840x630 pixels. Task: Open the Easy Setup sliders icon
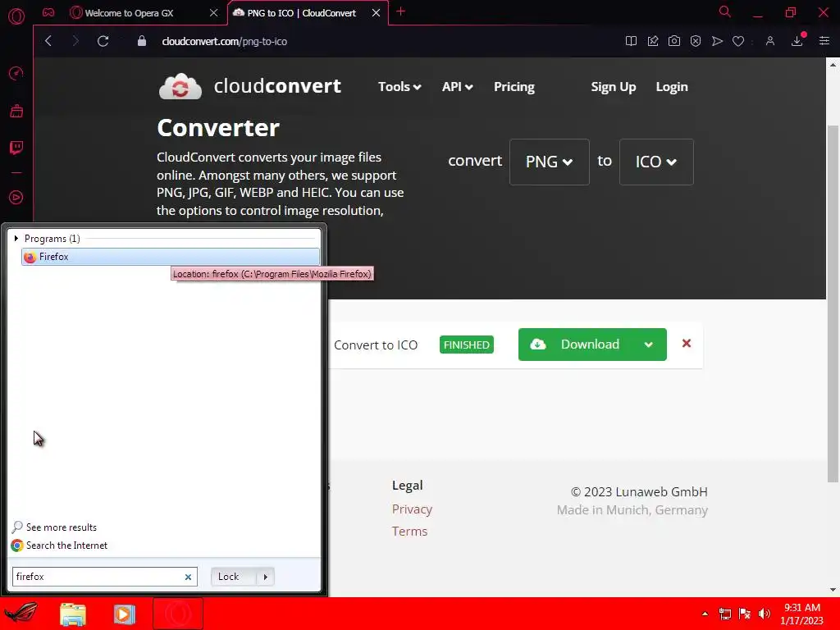tap(824, 41)
